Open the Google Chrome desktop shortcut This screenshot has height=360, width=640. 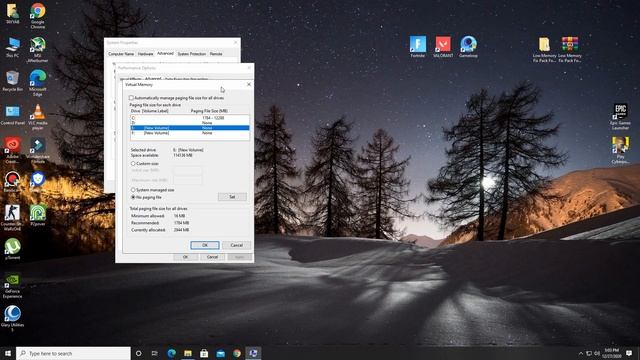point(38,16)
